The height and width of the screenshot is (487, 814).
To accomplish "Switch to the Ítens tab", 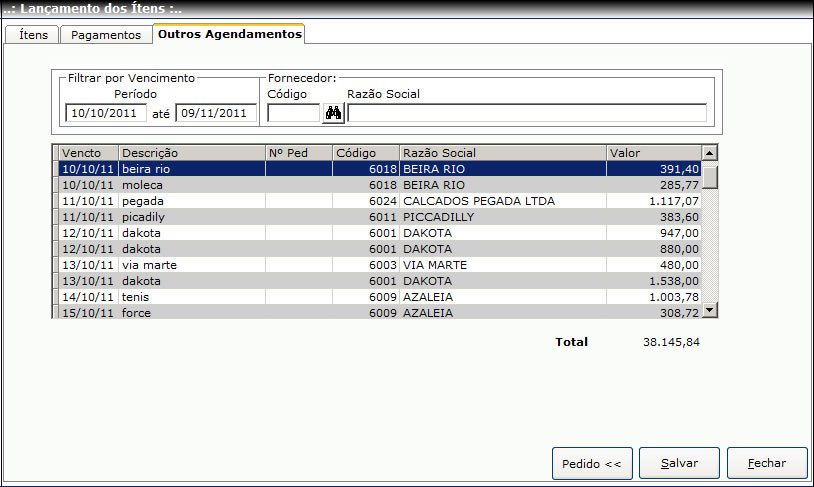I will click(x=33, y=35).
